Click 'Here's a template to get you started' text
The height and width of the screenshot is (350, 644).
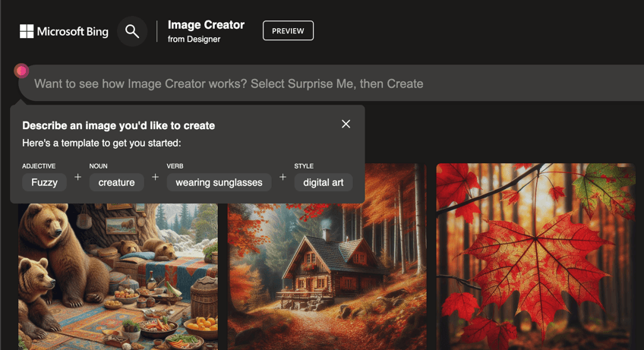click(x=102, y=143)
